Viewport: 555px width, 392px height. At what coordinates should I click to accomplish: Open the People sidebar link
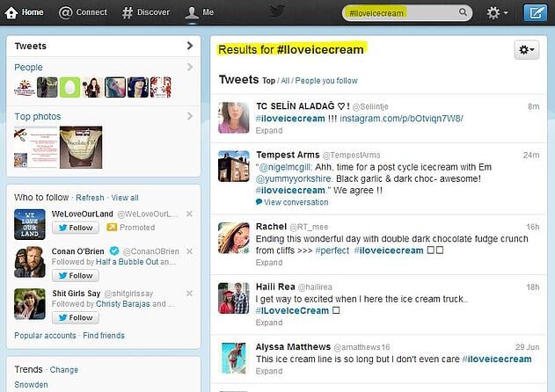click(x=28, y=67)
